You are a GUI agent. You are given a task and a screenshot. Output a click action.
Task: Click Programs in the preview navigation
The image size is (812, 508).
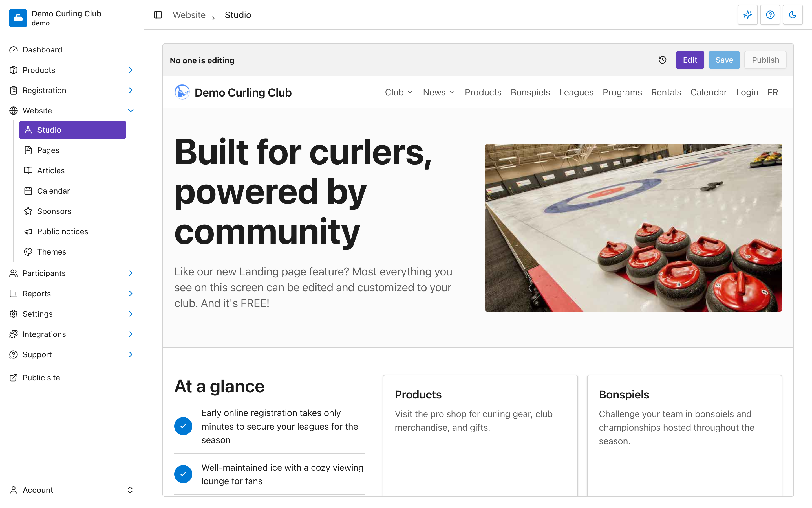(622, 92)
